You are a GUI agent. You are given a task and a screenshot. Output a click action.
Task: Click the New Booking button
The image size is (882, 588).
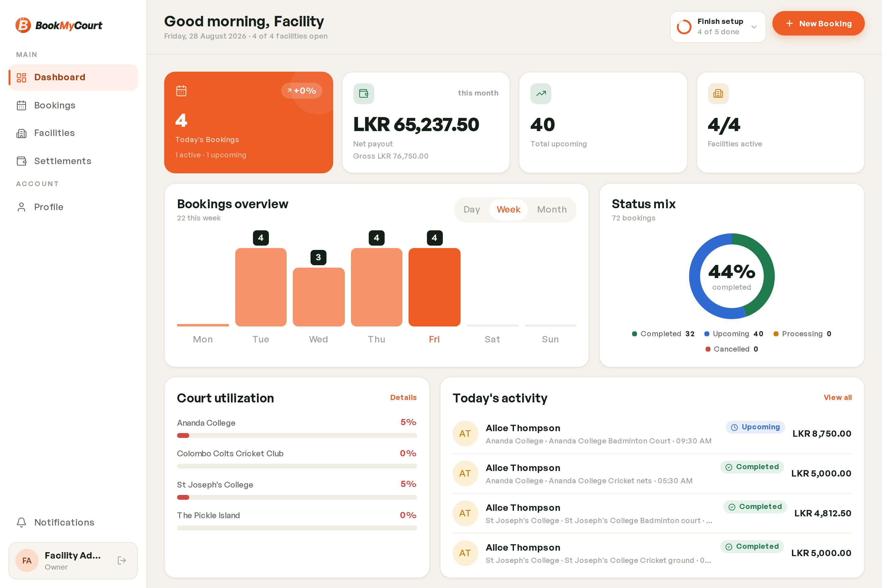coord(818,23)
